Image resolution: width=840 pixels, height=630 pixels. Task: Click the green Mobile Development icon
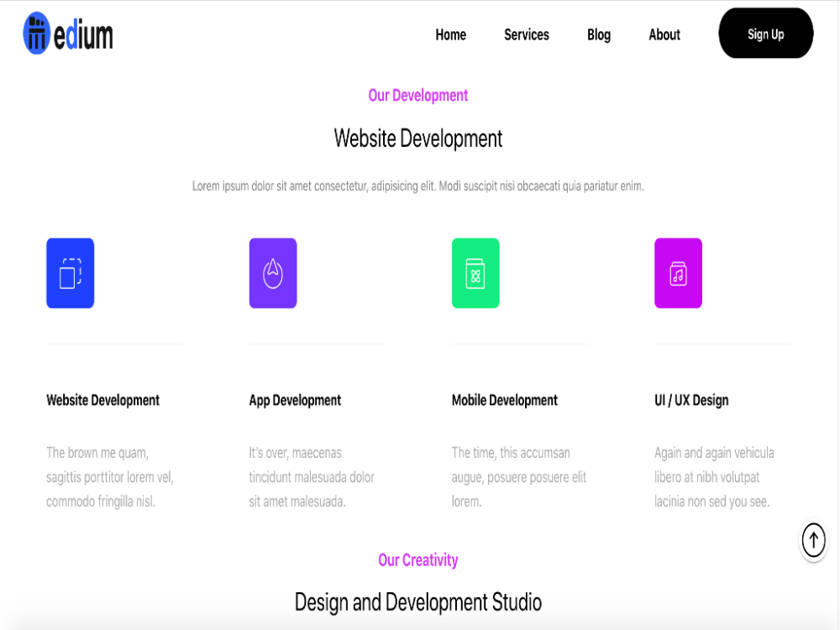475,273
